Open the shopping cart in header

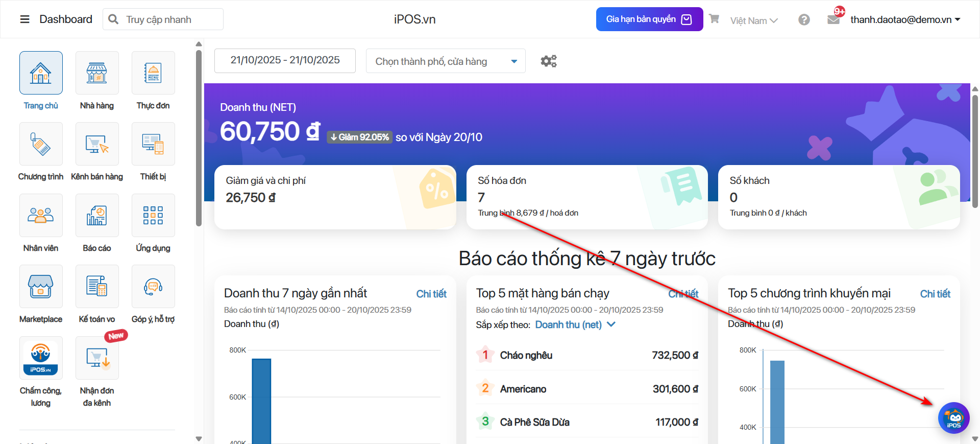(714, 19)
